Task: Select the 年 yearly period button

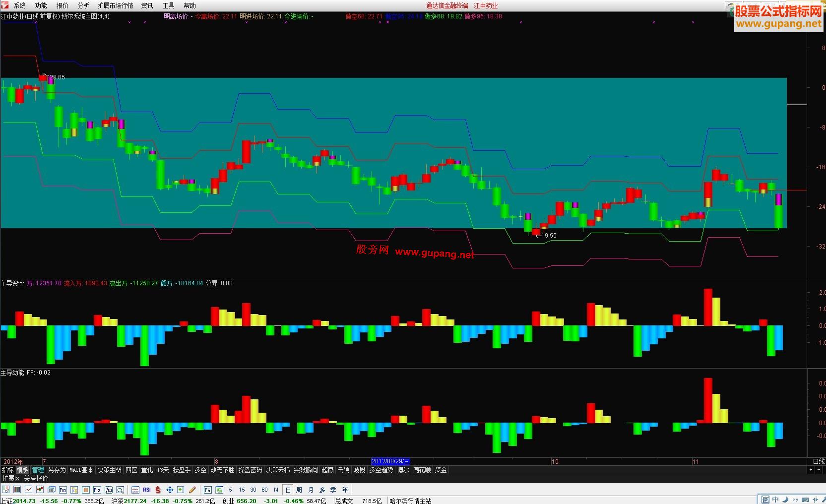Action: 345,490
